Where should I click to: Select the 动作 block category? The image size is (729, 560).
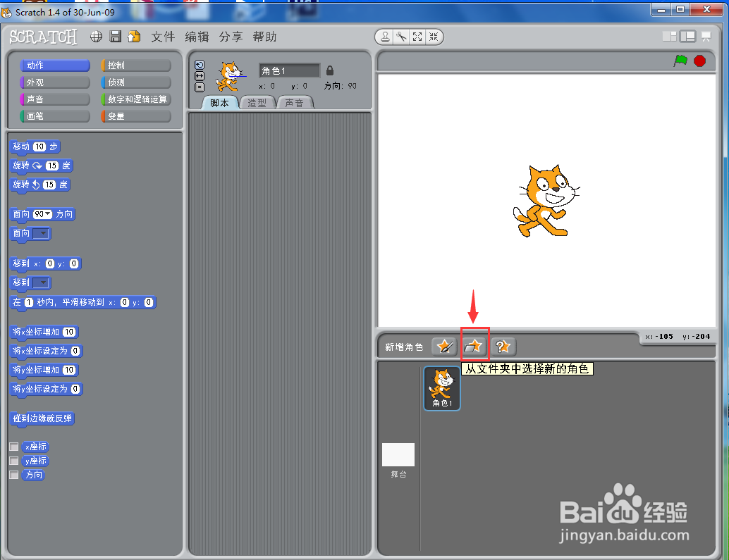pyautogui.click(x=55, y=66)
